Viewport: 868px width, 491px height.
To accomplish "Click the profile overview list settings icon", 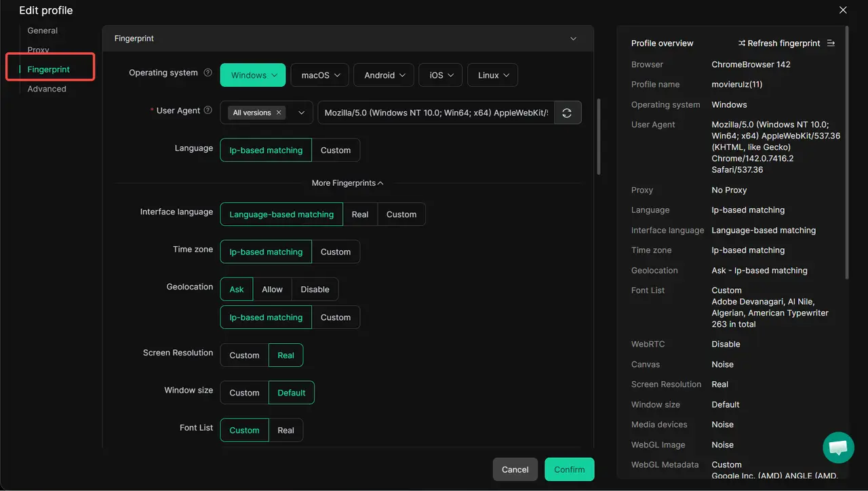I will point(831,43).
